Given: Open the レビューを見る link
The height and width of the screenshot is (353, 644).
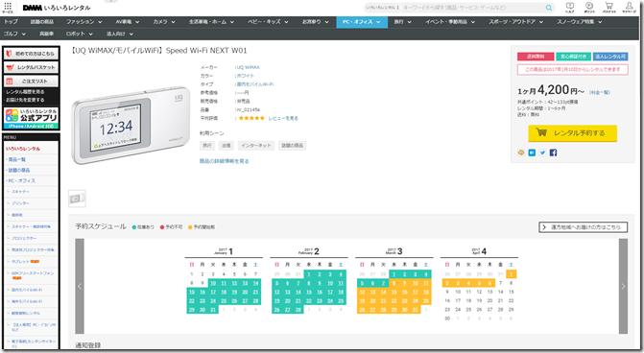Looking at the screenshot, I should 283,118.
